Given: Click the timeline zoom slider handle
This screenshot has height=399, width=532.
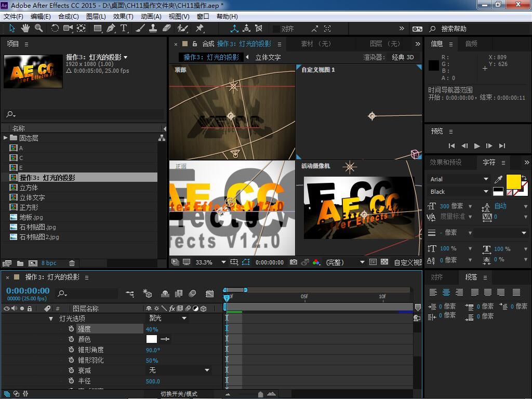Looking at the screenshot, I should (x=260, y=394).
